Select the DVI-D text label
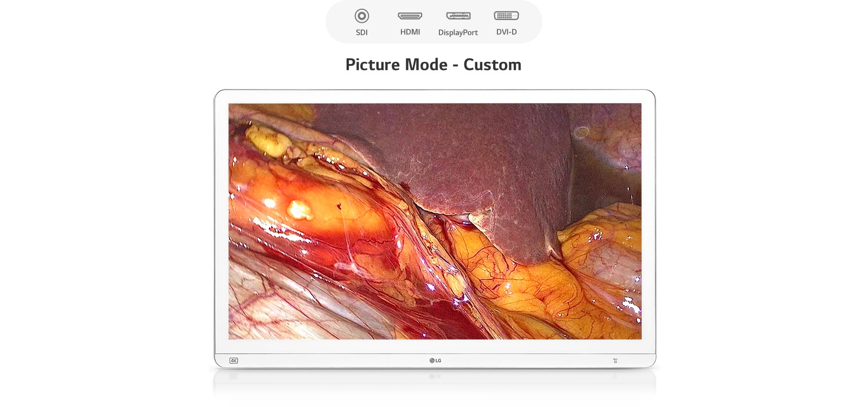 click(x=506, y=32)
